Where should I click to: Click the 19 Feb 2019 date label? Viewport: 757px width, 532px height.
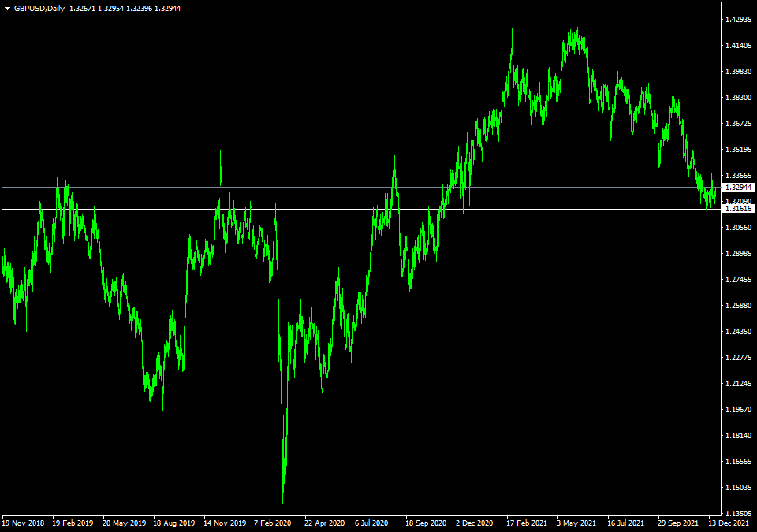tap(73, 523)
